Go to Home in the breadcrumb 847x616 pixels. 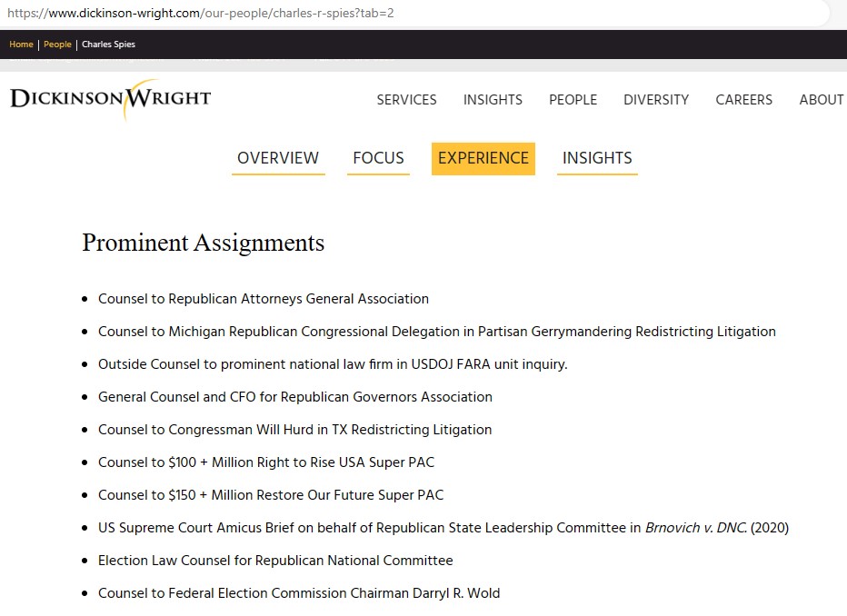coord(21,45)
